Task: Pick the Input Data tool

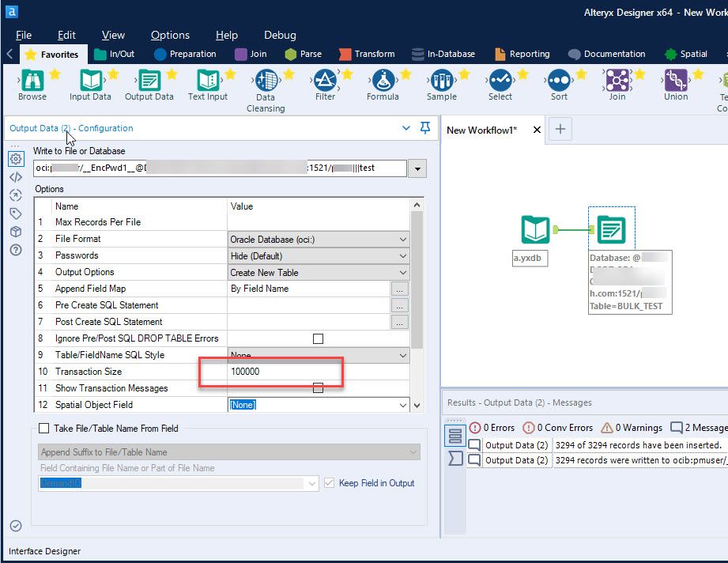Action: (91, 81)
